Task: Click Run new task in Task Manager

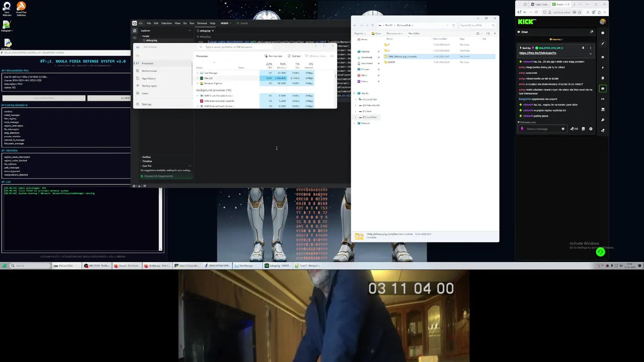Action: 274,56
